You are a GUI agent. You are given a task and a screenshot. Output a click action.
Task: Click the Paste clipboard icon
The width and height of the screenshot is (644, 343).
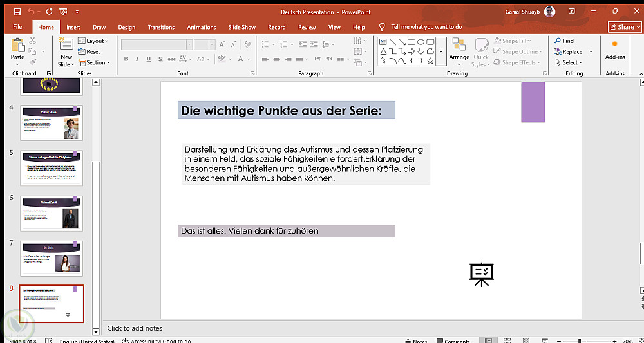click(17, 44)
